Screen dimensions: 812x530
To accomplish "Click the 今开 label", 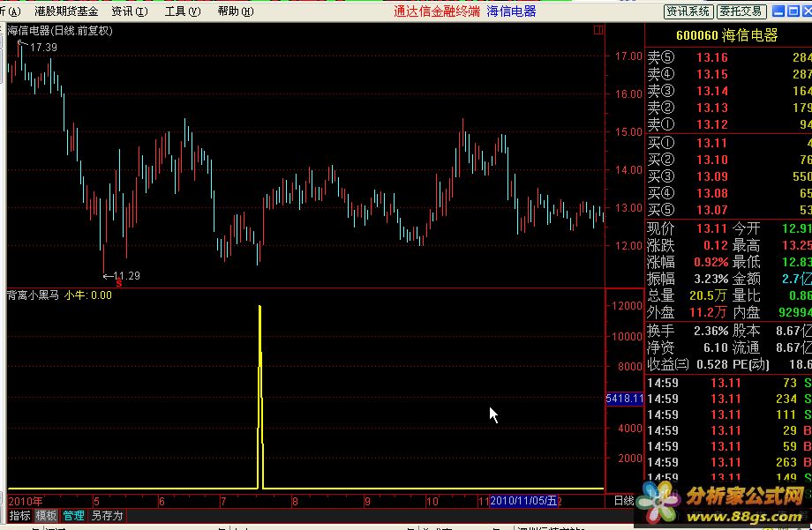I will pos(746,228).
